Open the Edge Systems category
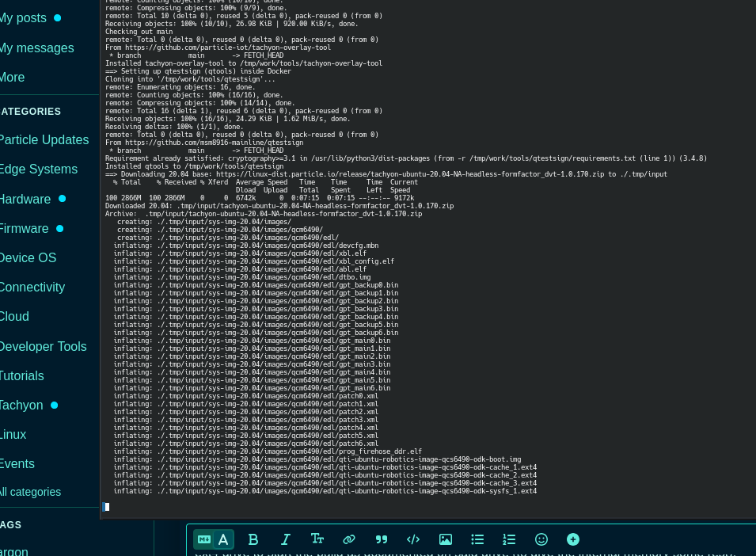 [39, 169]
